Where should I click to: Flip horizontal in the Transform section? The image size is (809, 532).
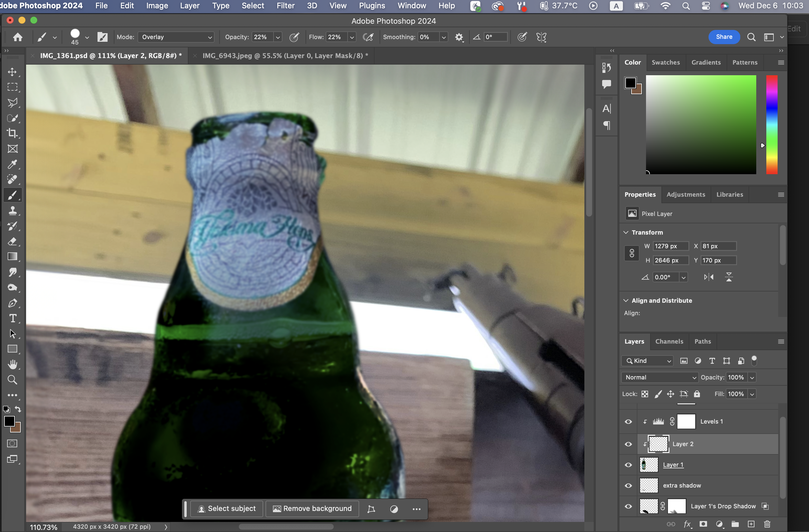708,277
